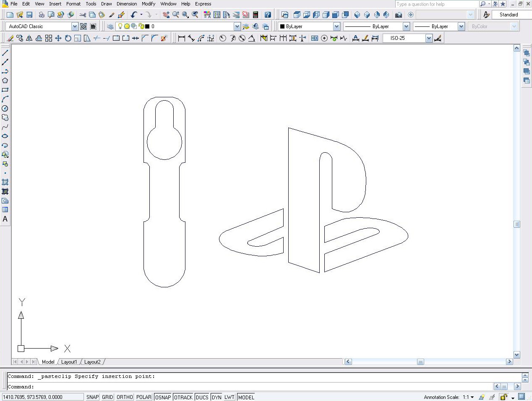Screen dimensions: 532x401
Task: Open the Modify menu
Action: 149,4
